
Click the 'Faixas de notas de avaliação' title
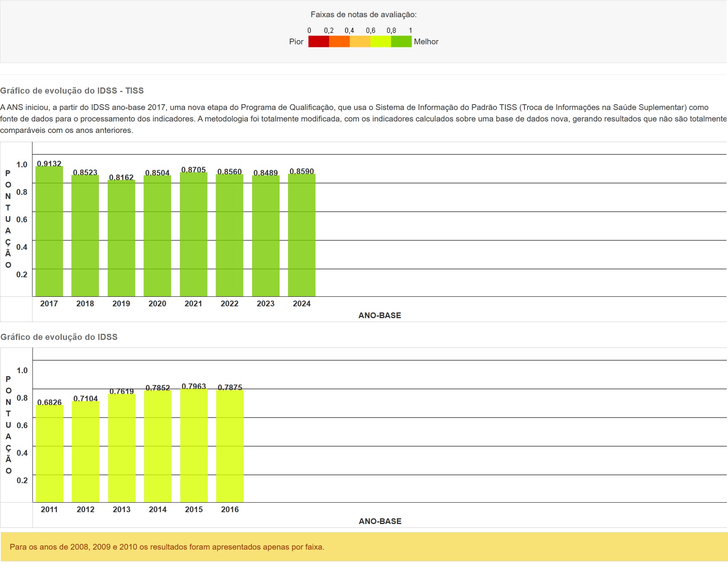[364, 15]
